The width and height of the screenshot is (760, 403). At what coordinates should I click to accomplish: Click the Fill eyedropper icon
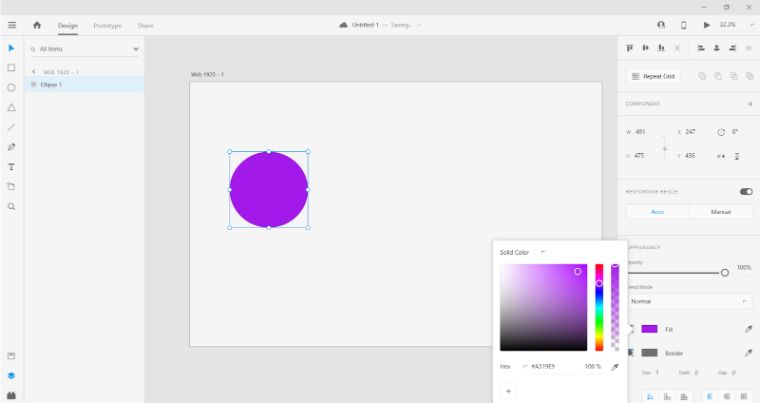pyautogui.click(x=748, y=329)
